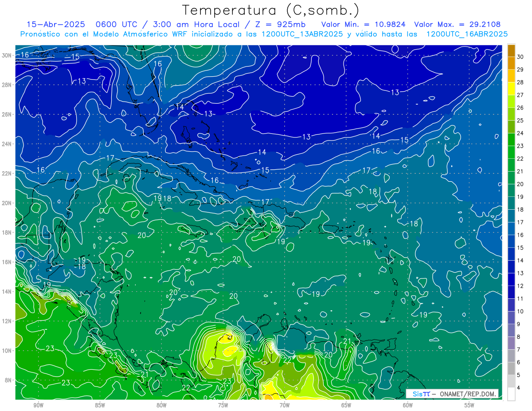Click color scale swatch between 22 and 23
Image resolution: width=532 pixels, height=411 pixels.
(x=511, y=152)
